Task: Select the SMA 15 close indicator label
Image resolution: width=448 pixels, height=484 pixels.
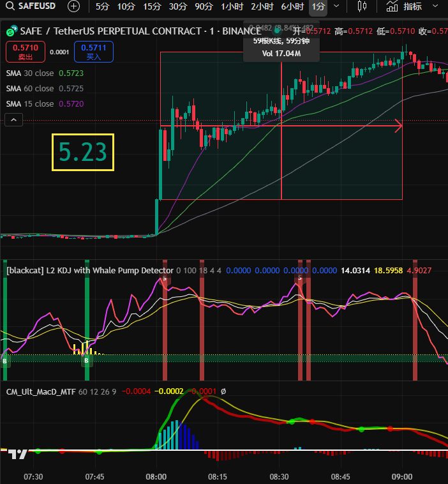Action: (x=29, y=104)
